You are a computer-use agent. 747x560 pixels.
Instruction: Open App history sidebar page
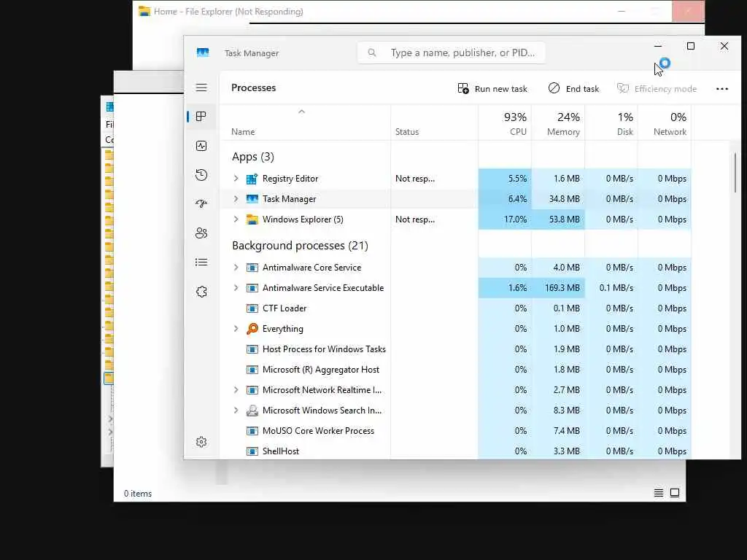pos(201,175)
